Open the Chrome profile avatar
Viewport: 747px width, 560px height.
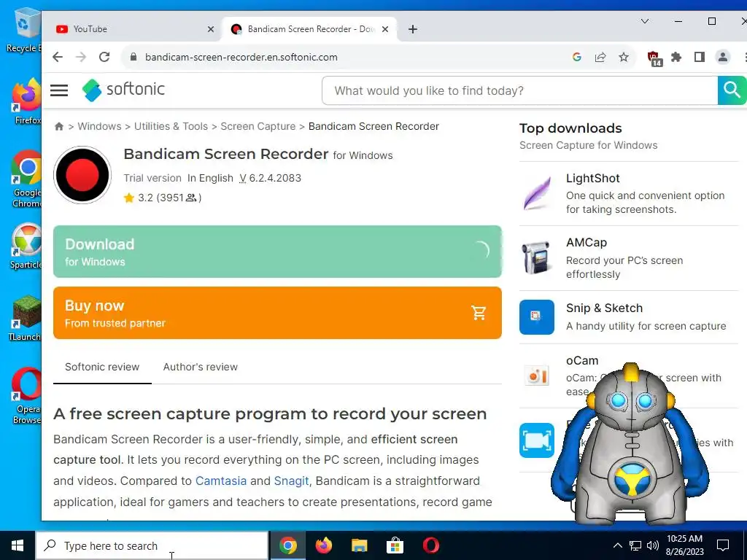(x=723, y=57)
